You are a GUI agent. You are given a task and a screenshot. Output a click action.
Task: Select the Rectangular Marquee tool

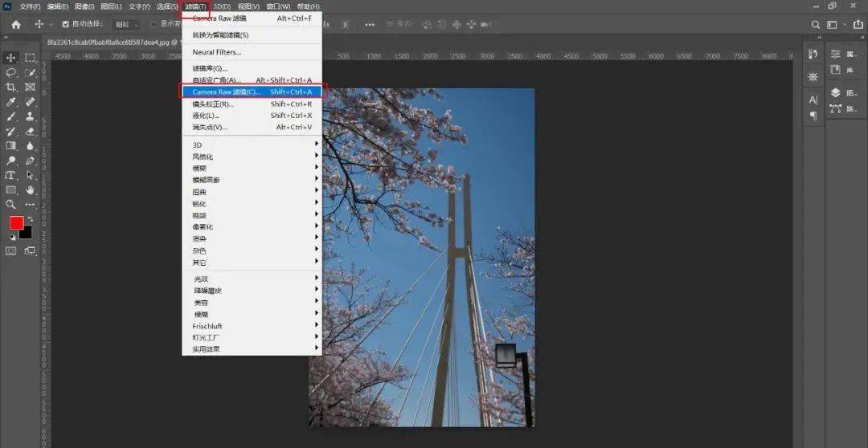pos(30,58)
